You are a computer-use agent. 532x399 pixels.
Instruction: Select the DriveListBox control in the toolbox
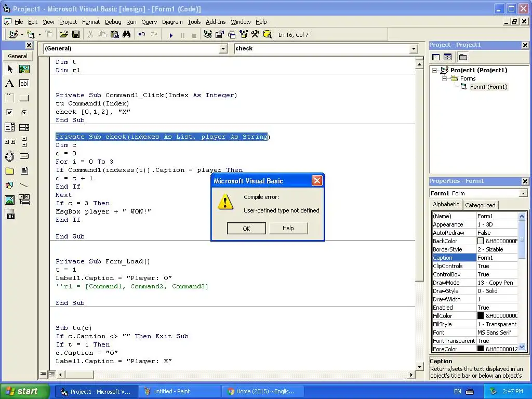(24, 156)
